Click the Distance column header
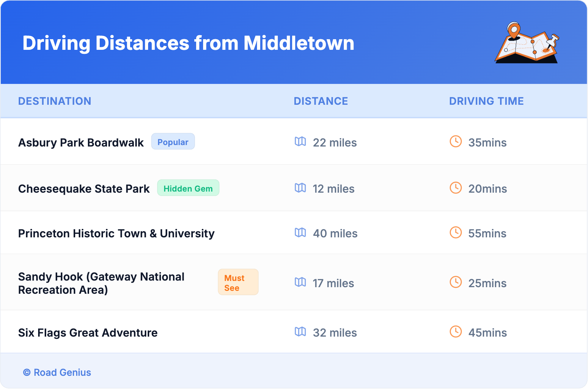Screen dimensions: 588x389 coord(321,101)
